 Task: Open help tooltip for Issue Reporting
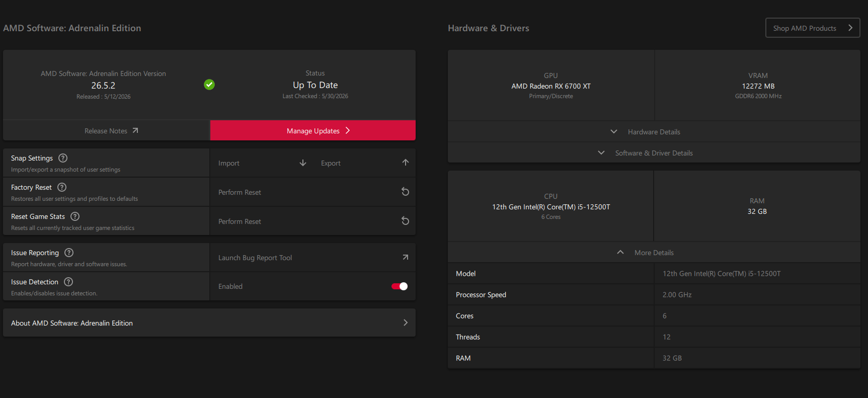tap(69, 253)
